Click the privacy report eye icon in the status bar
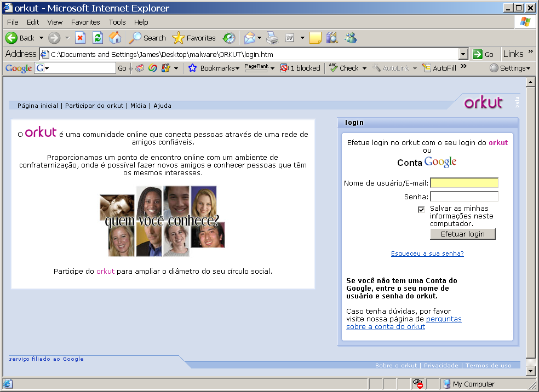This screenshot has height=392, width=539. point(417,384)
